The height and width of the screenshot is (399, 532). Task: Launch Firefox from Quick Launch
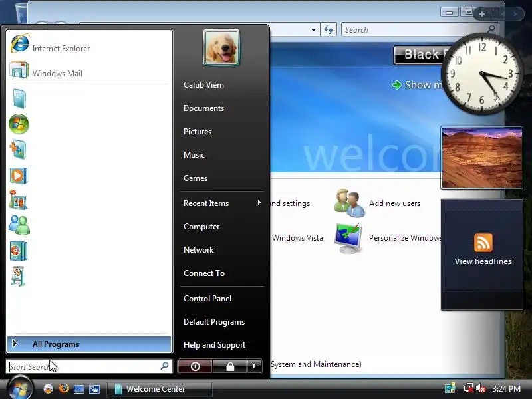coord(63,388)
